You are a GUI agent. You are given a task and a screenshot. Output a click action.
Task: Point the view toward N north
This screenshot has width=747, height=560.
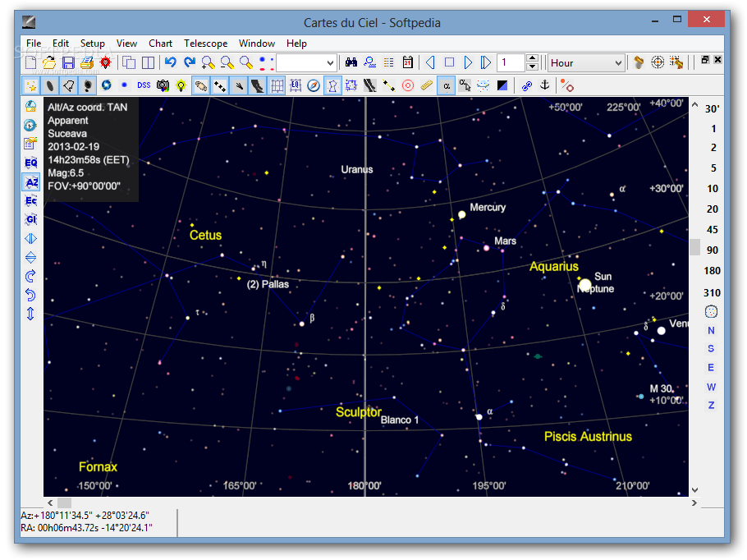[711, 330]
